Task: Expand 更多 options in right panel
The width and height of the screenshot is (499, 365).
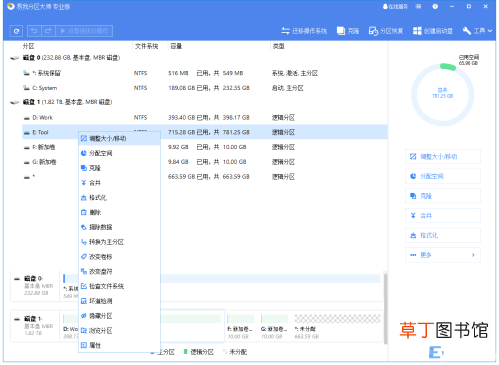Action: tap(443, 255)
